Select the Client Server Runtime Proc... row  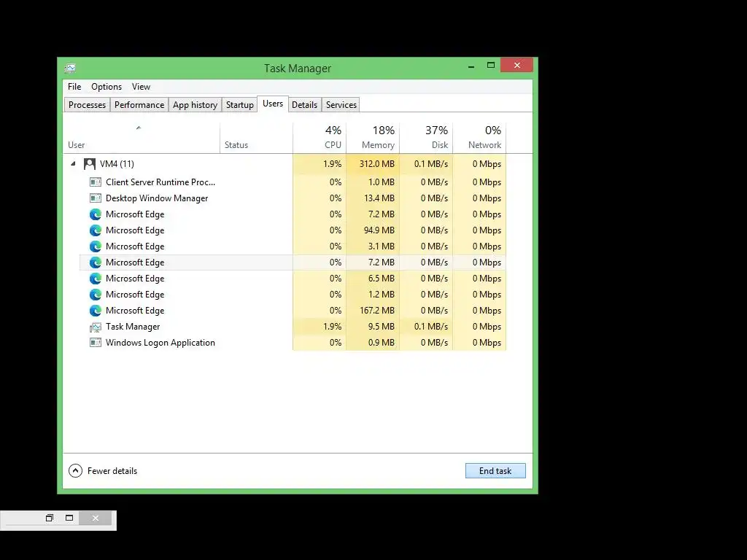click(293, 182)
